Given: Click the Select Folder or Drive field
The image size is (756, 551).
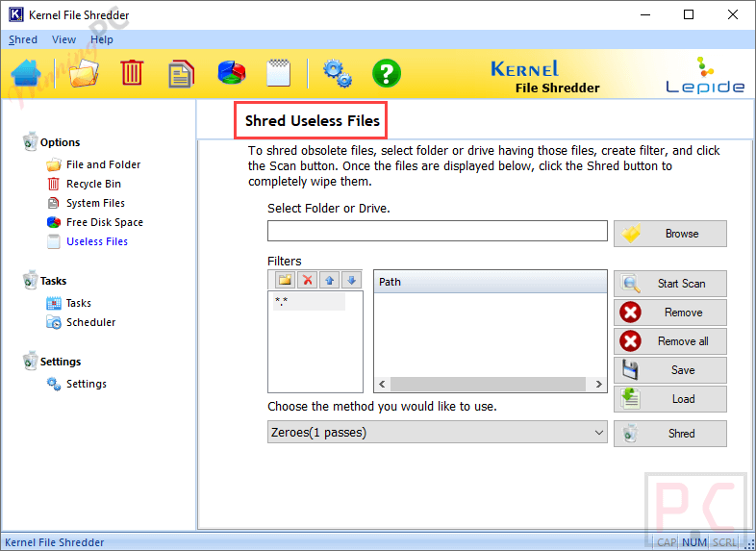Looking at the screenshot, I should [438, 231].
